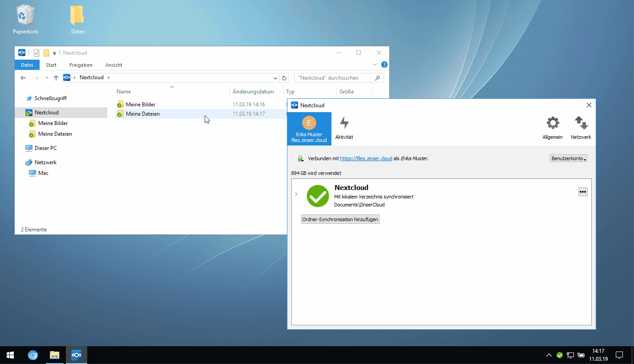Open the Explorer address bar history dropdown
The image size is (634, 364).
[275, 78]
